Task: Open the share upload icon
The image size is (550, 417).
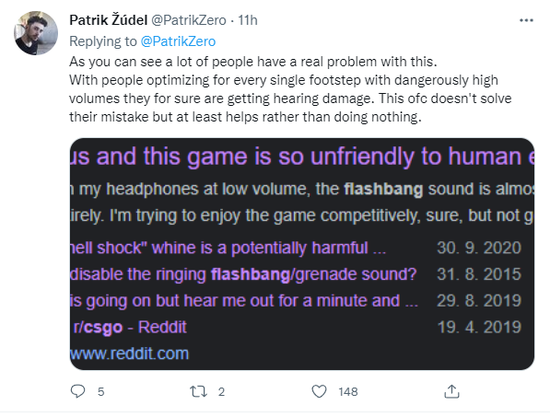Action: click(x=452, y=391)
